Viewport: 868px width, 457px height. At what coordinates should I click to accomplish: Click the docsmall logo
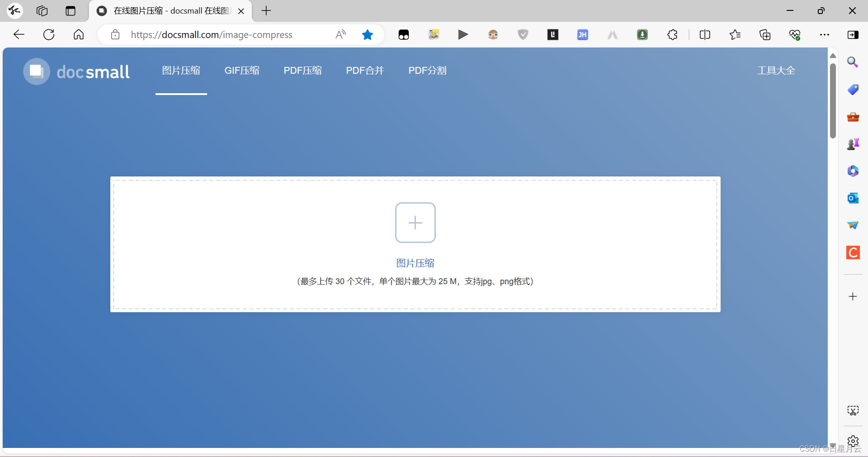tap(76, 71)
